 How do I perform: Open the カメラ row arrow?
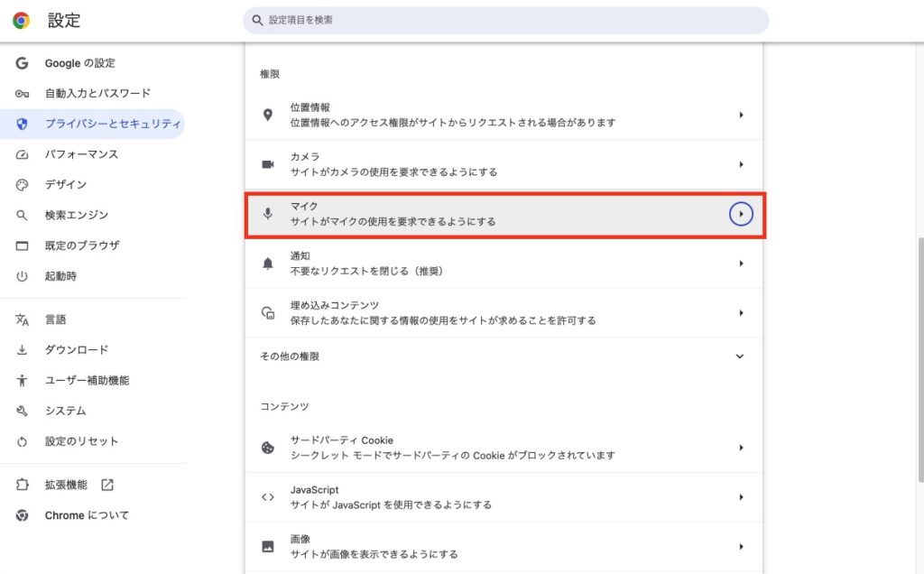[x=741, y=164]
